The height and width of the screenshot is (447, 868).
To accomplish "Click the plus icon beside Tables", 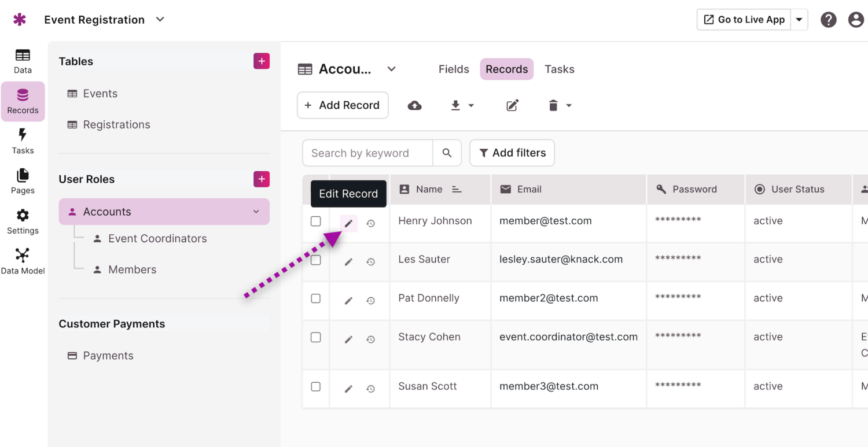I will 262,61.
